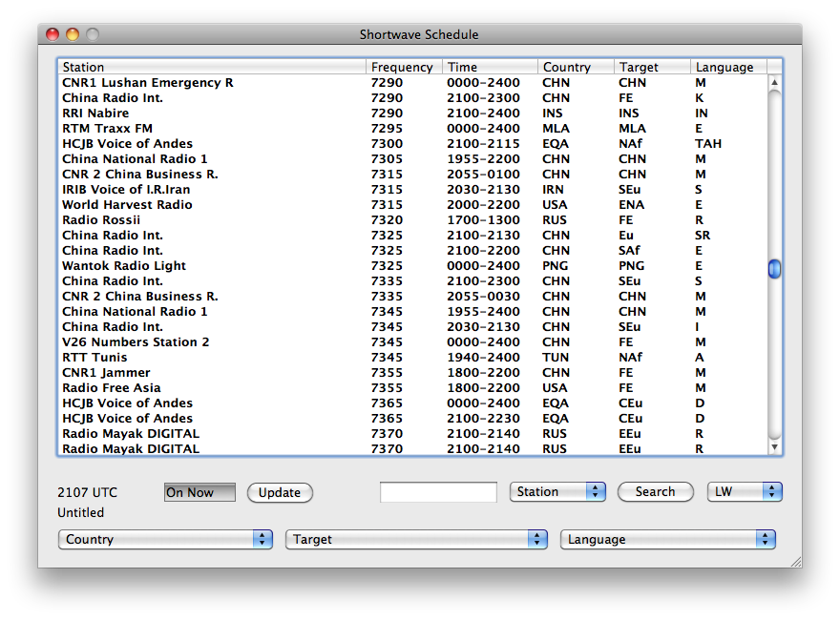Click the scrollbar down arrow
This screenshot has height=620, width=840.
pyautogui.click(x=774, y=447)
